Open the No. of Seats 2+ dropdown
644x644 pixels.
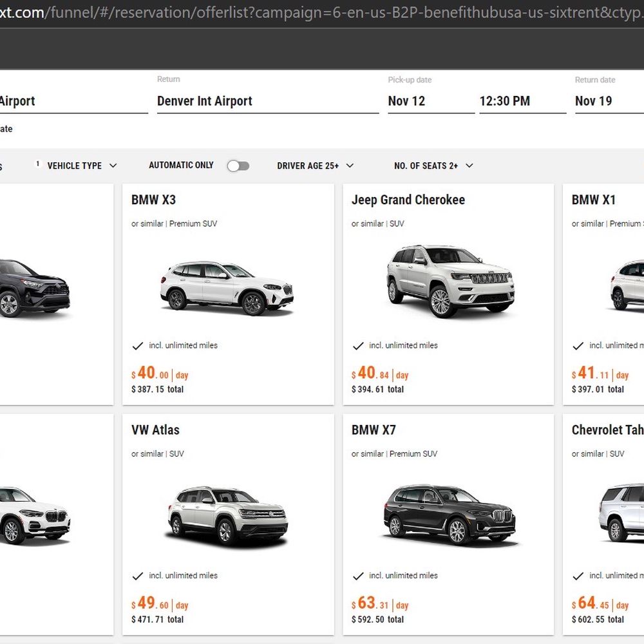[x=433, y=166]
